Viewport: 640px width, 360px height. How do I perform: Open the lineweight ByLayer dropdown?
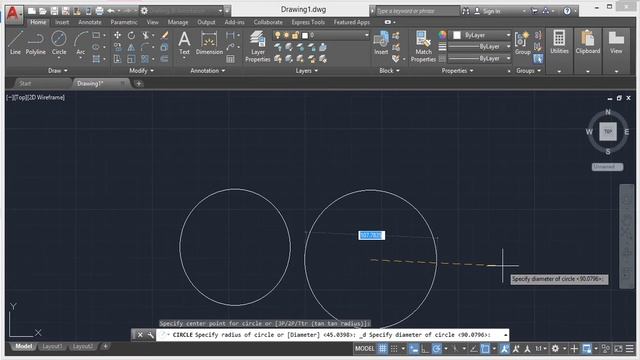(479, 47)
